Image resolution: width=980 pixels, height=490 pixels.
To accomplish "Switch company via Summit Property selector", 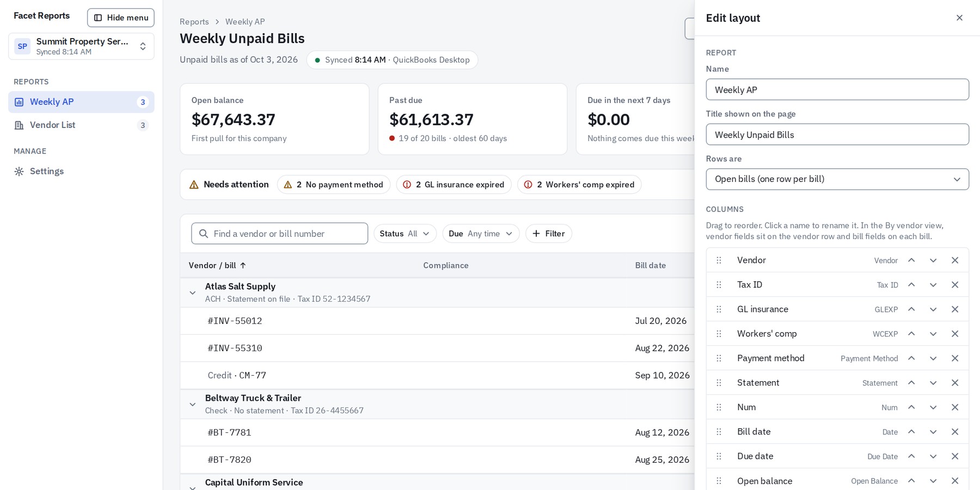I will pos(81,46).
